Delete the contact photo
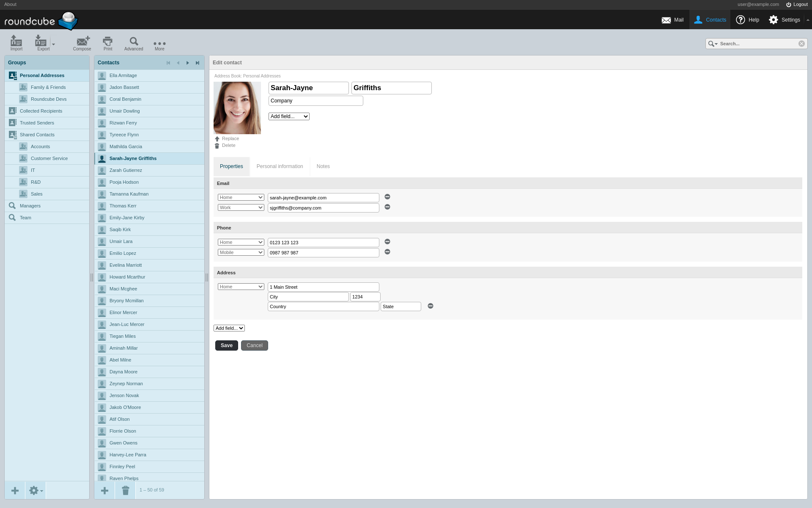The height and width of the screenshot is (508, 812). (225, 145)
